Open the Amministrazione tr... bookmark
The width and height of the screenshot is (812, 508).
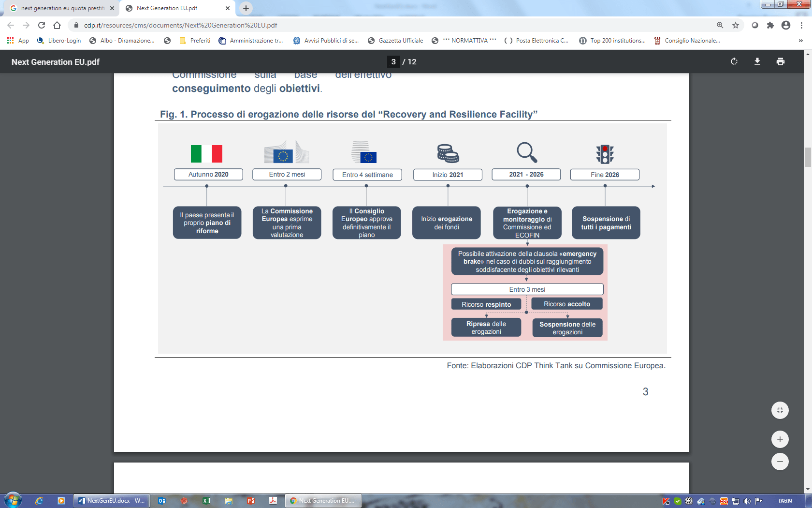click(x=251, y=41)
